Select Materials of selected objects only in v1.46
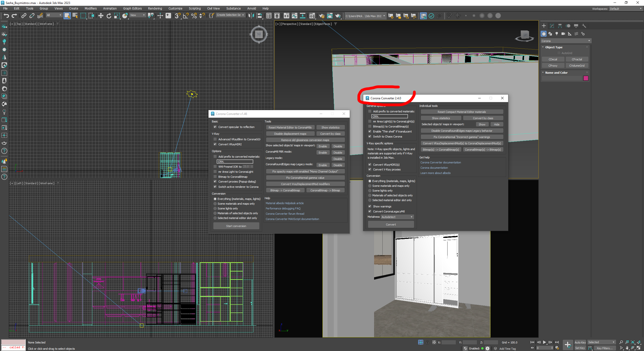The image size is (644, 351). tap(215, 213)
